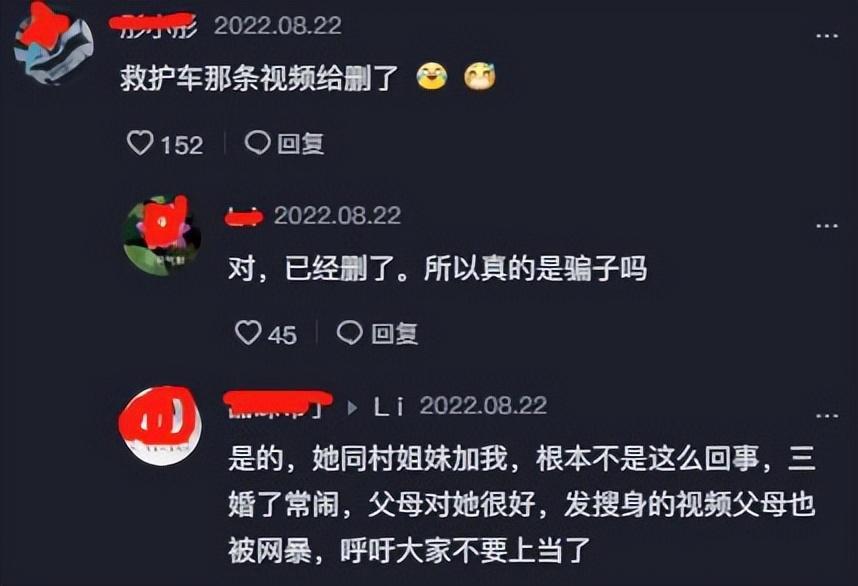The image size is (858, 586).
Task: Open the second commenter's redacted username
Action: (245, 217)
